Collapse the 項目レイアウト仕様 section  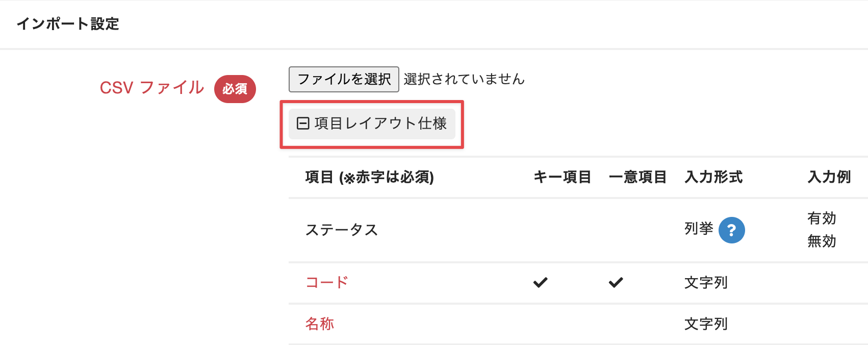tap(372, 124)
